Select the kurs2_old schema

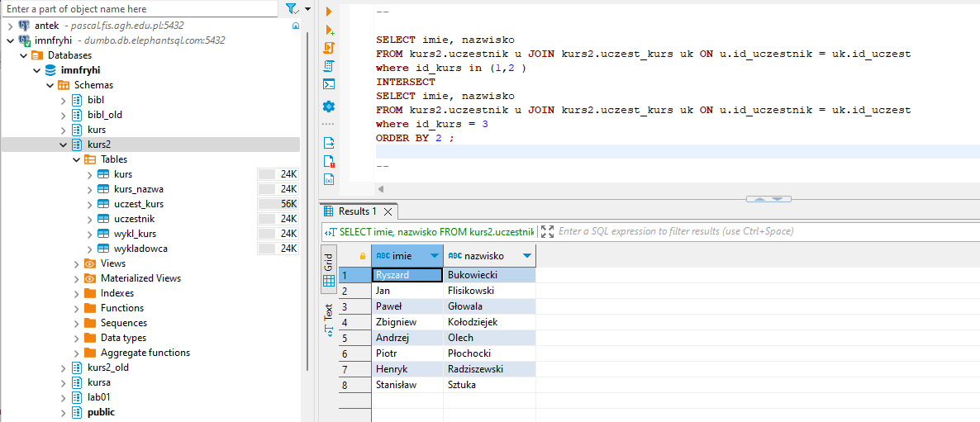pos(108,367)
